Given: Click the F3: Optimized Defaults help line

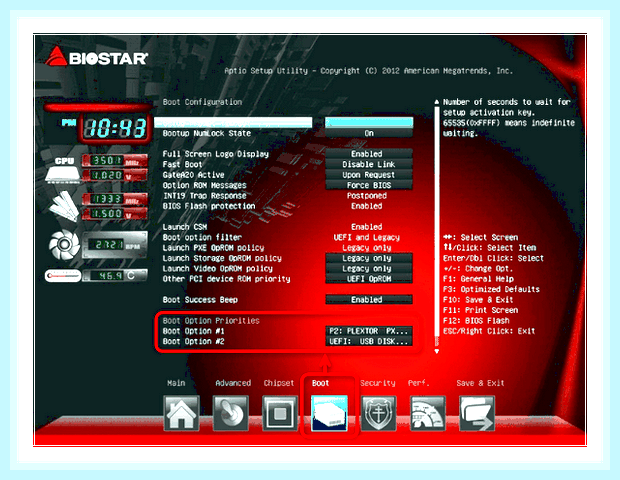Looking at the screenshot, I should click(x=491, y=289).
